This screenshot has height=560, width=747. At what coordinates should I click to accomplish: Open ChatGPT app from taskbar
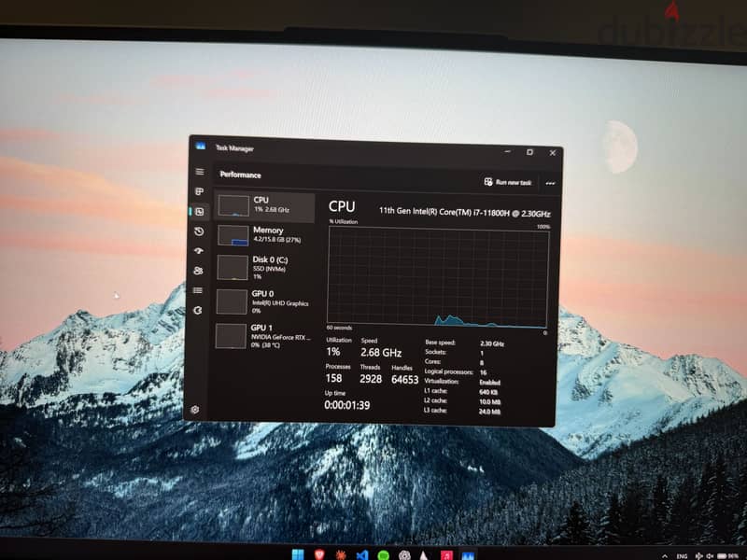click(404, 555)
